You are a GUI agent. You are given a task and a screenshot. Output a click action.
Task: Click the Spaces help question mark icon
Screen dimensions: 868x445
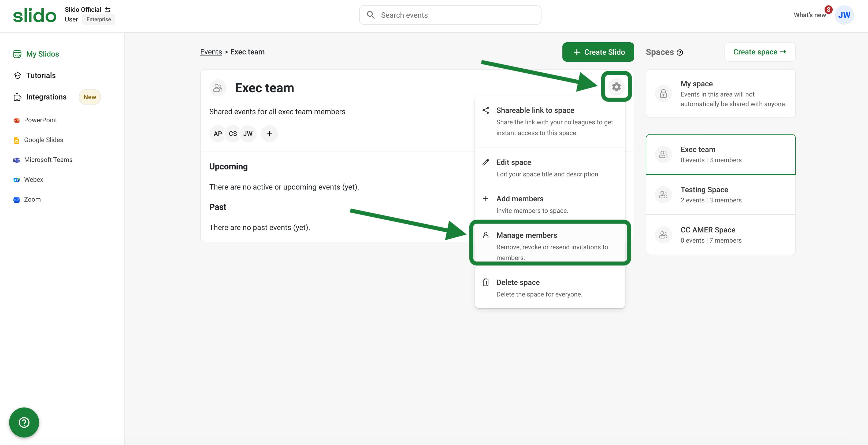coord(680,53)
